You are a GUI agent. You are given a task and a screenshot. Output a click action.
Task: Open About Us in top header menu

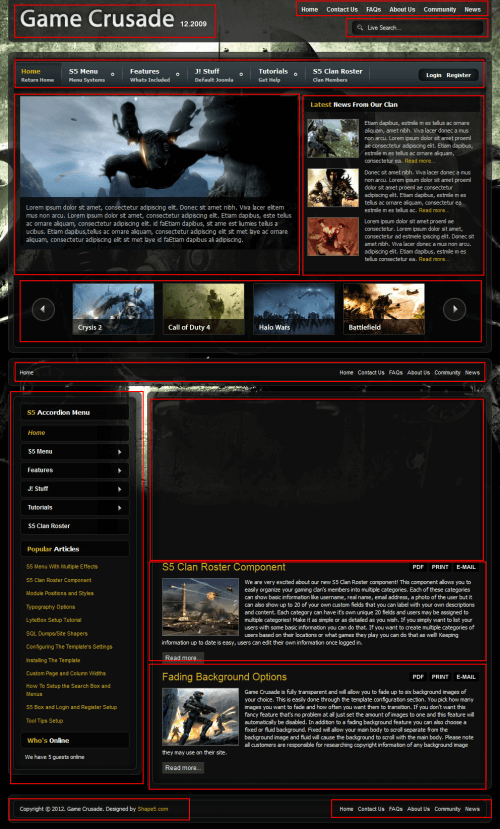coord(402,10)
